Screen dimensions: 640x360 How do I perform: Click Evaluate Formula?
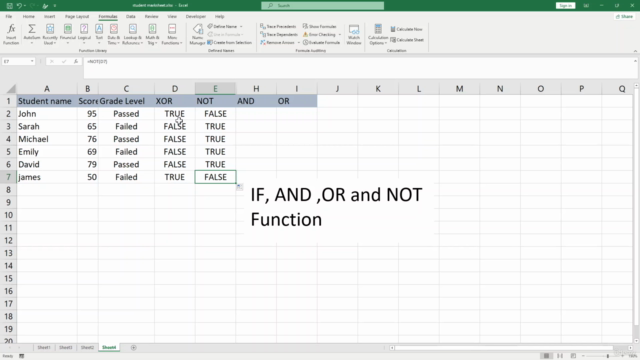coord(321,42)
